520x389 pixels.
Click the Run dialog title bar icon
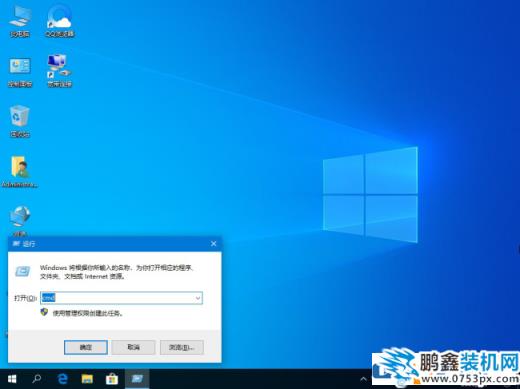coord(16,244)
